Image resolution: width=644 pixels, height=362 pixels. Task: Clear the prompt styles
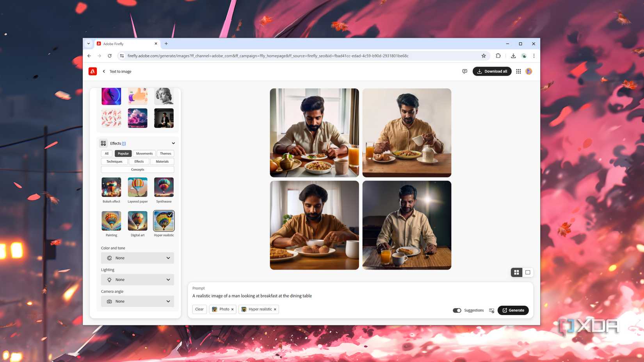pos(199,309)
